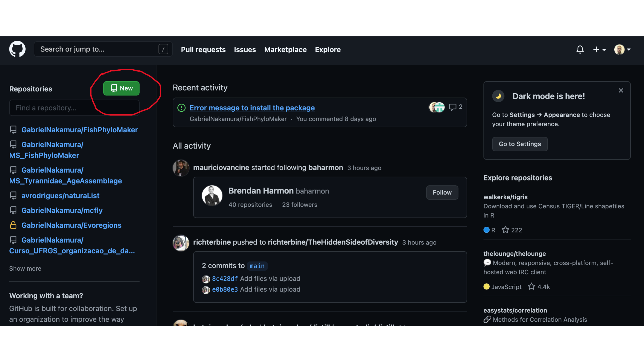Click repo icon beside MS_FishPhyloMaker
Viewport: 644px width, 362px height.
click(13, 144)
